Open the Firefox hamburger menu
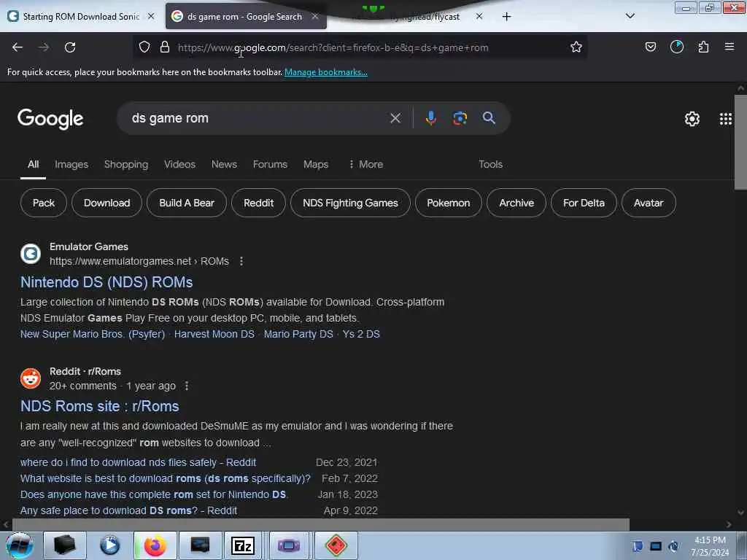Viewport: 747px width, 560px height. (729, 47)
